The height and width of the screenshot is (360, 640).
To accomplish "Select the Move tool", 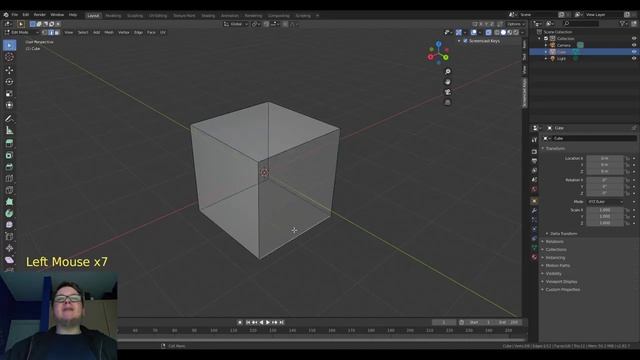I will [9, 70].
